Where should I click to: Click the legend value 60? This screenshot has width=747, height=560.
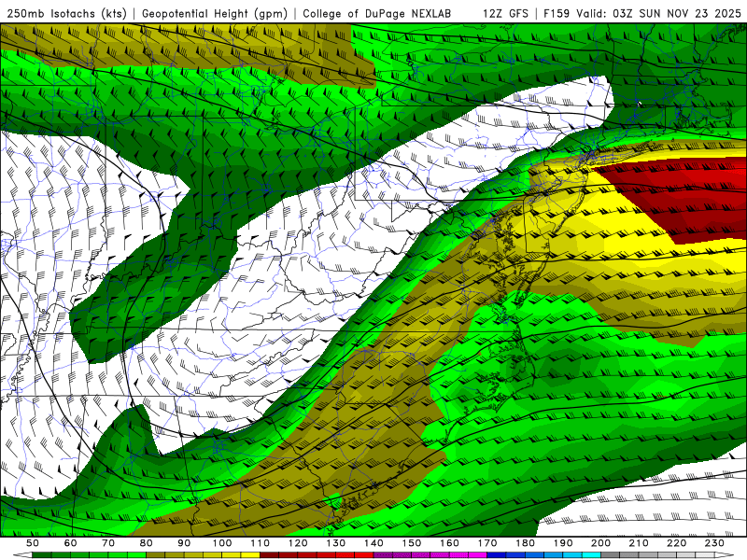71,543
